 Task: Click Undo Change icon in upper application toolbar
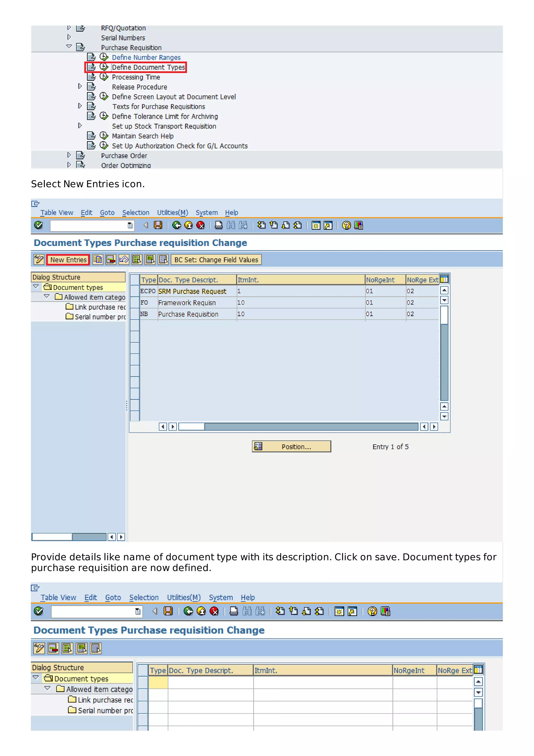(124, 260)
